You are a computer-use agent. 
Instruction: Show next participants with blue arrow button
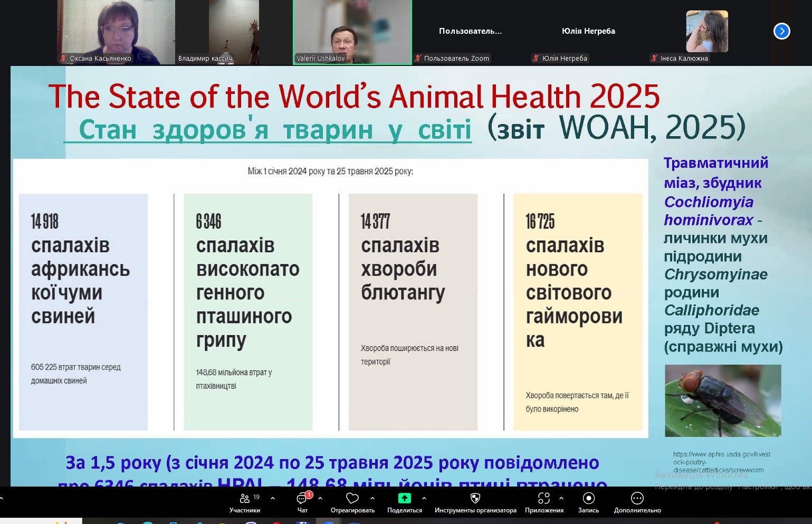(781, 32)
